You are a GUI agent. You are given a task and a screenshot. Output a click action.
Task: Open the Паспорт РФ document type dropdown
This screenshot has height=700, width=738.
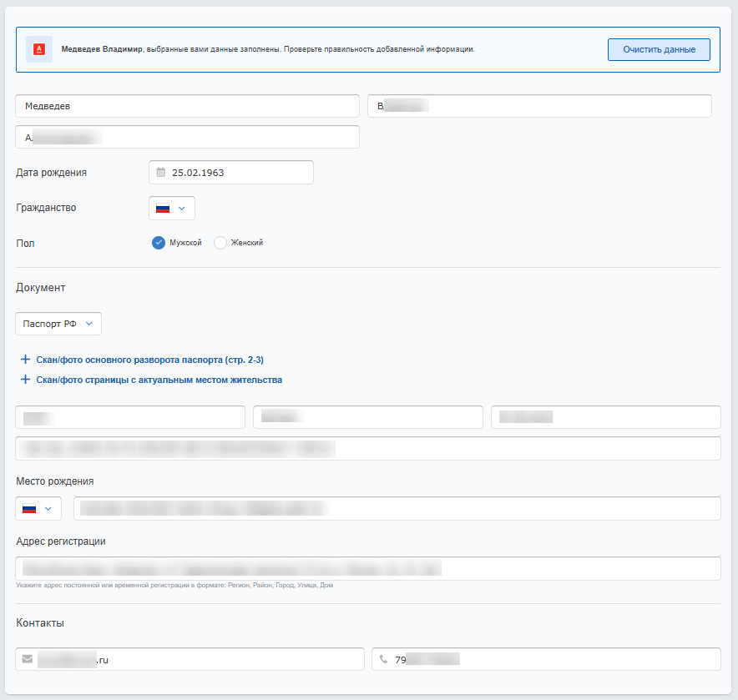[x=58, y=324]
